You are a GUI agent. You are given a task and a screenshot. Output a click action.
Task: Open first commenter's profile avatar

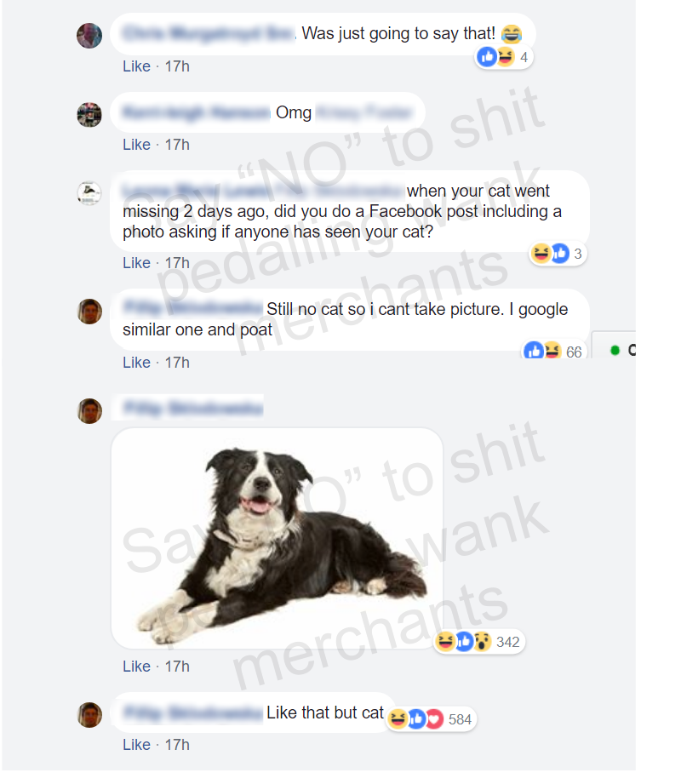point(89,36)
